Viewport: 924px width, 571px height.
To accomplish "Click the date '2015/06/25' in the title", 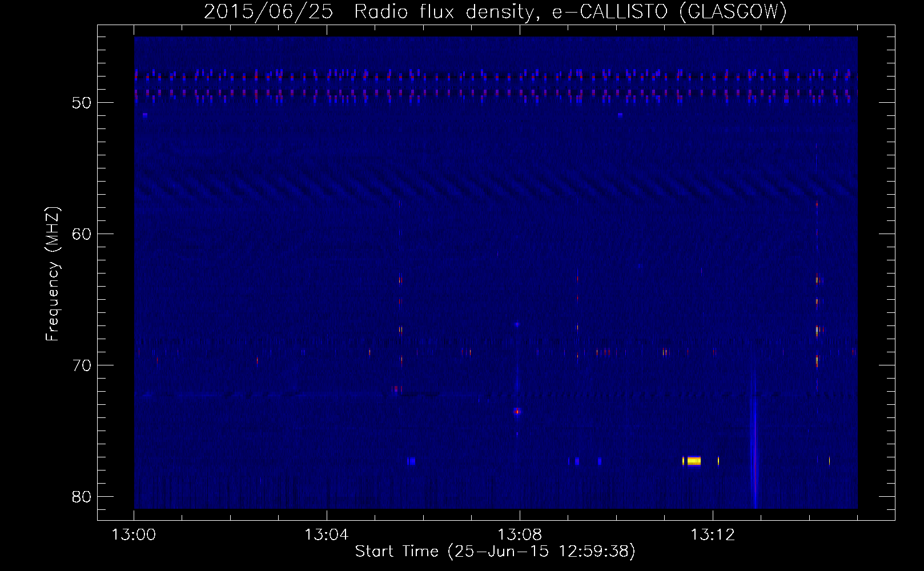I will [x=268, y=11].
